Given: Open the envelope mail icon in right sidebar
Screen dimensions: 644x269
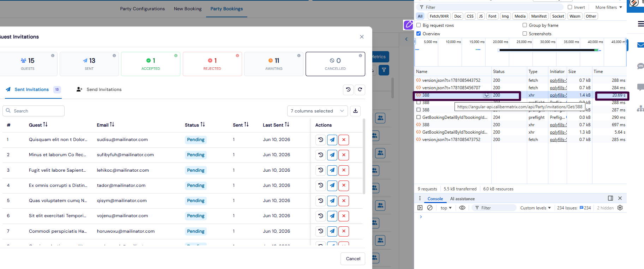Looking at the screenshot, I should point(640,45).
